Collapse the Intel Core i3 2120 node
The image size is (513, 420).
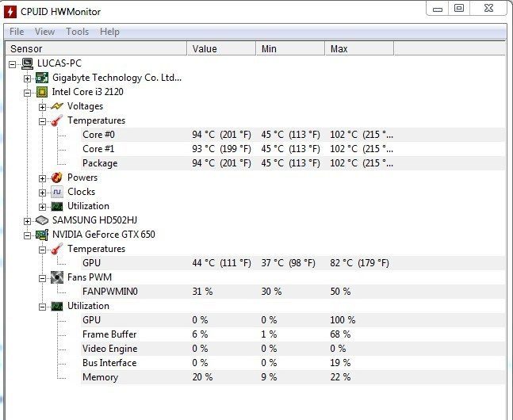pyautogui.click(x=27, y=93)
